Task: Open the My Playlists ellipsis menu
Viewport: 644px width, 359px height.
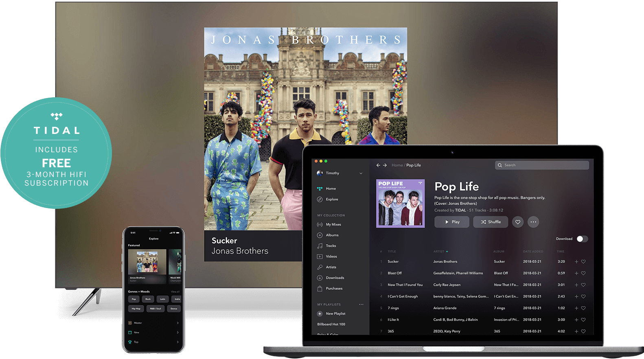Action: pos(361,304)
